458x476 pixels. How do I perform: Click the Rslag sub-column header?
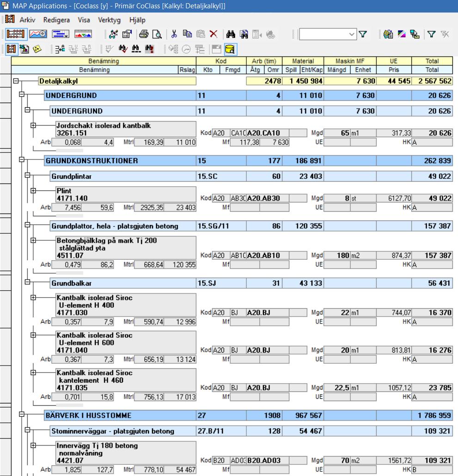[187, 70]
